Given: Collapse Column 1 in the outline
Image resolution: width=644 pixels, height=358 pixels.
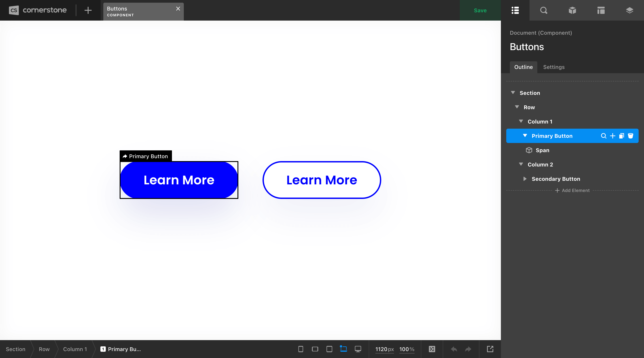Looking at the screenshot, I should pos(521,121).
